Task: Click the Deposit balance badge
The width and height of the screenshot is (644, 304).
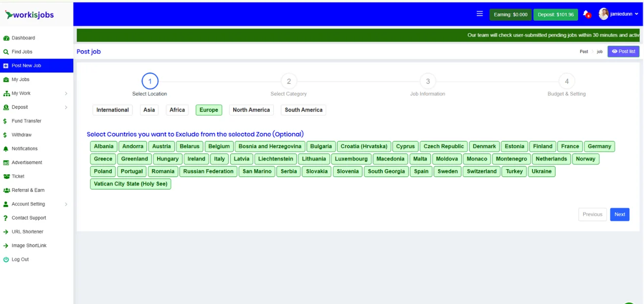Action: [x=555, y=15]
